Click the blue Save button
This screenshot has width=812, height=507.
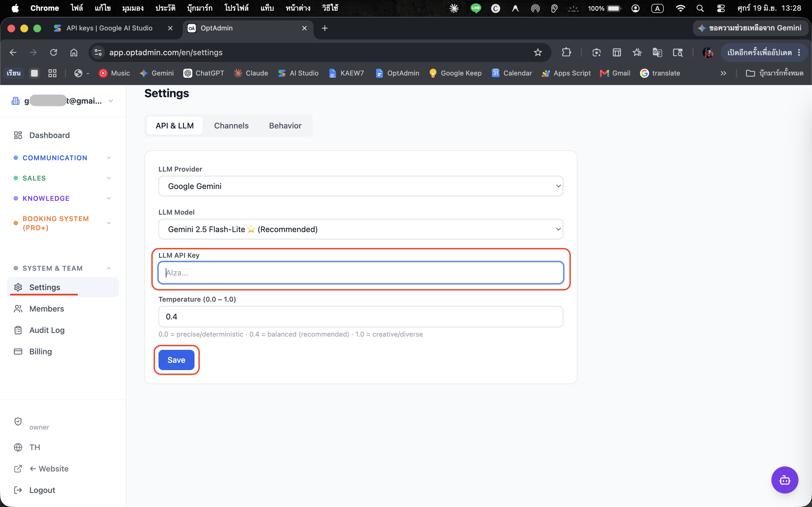click(176, 360)
